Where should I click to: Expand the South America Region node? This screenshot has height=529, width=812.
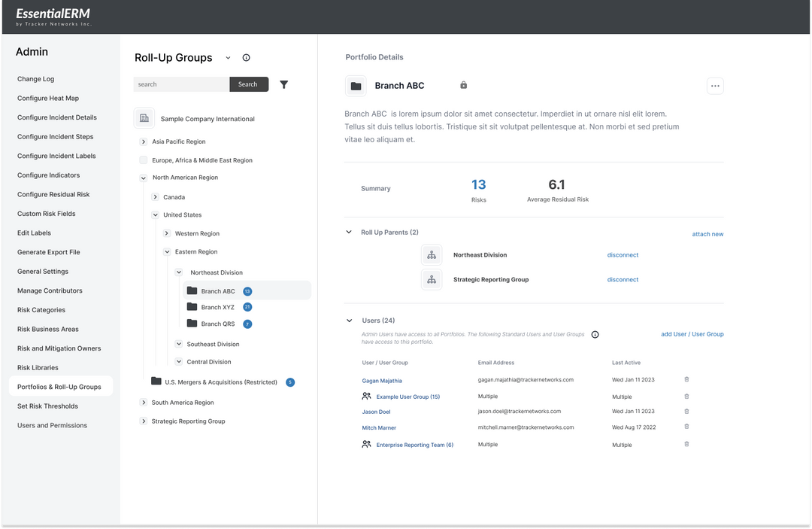tap(143, 402)
